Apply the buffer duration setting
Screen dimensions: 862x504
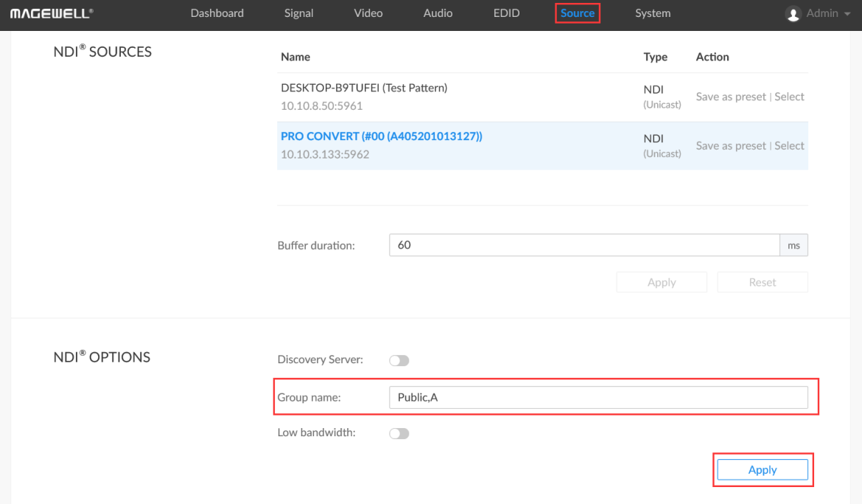(x=662, y=282)
